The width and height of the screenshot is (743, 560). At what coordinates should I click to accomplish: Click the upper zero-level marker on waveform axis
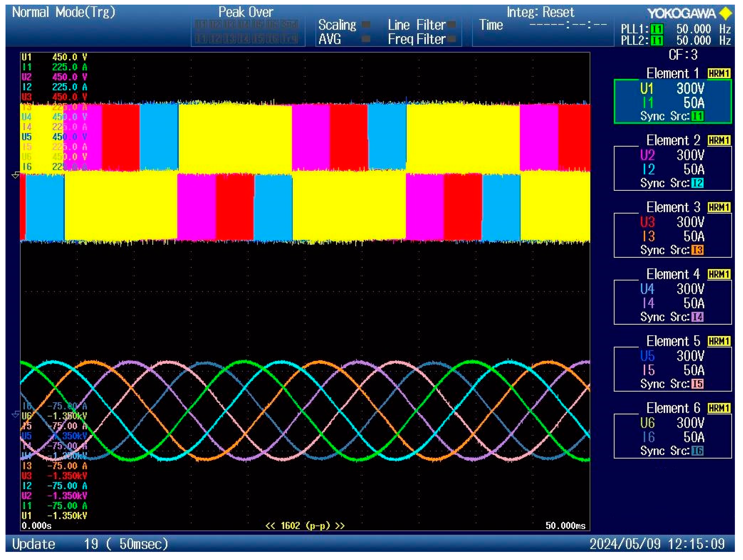[x=15, y=175]
